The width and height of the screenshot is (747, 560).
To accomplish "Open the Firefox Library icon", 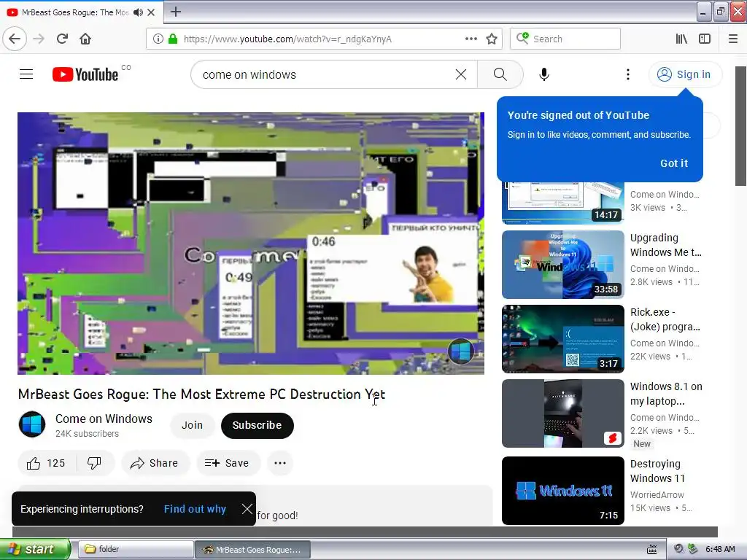I will click(x=682, y=39).
